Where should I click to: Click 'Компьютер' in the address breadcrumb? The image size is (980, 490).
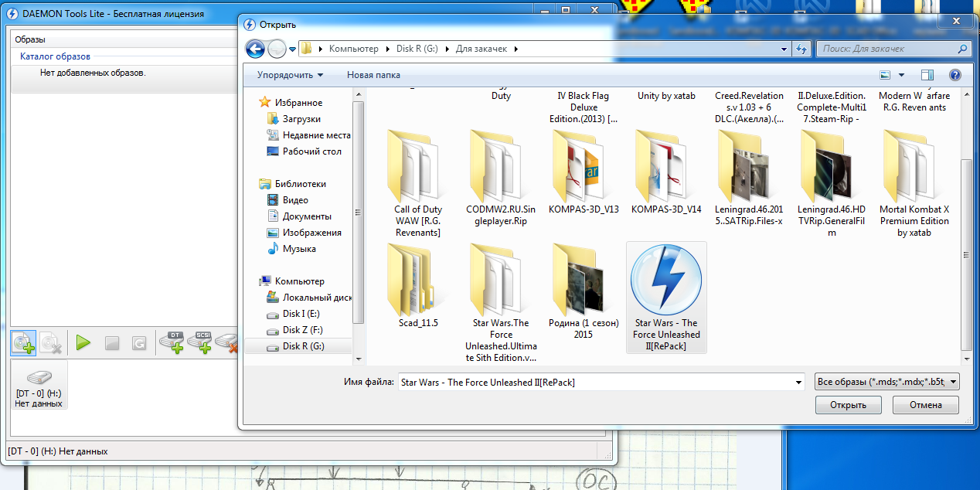[354, 49]
